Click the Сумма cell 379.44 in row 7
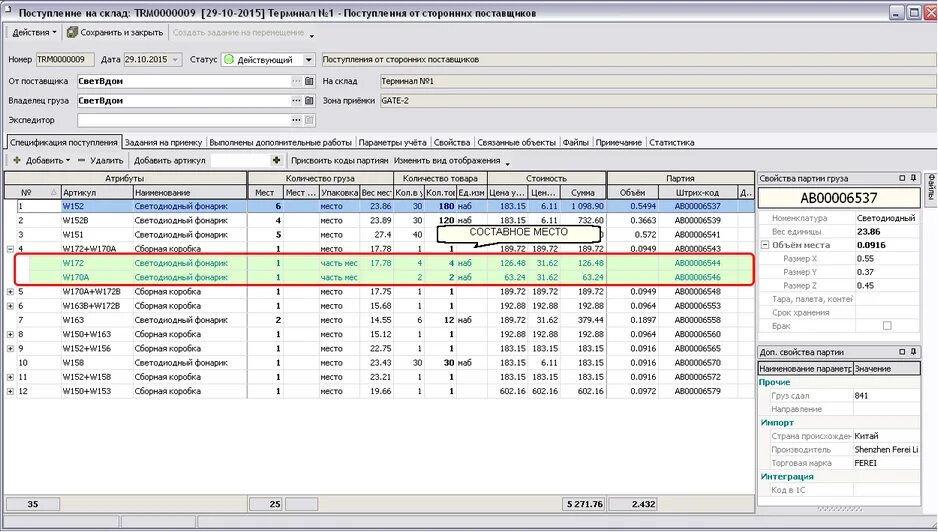This screenshot has height=532, width=938. [x=583, y=320]
